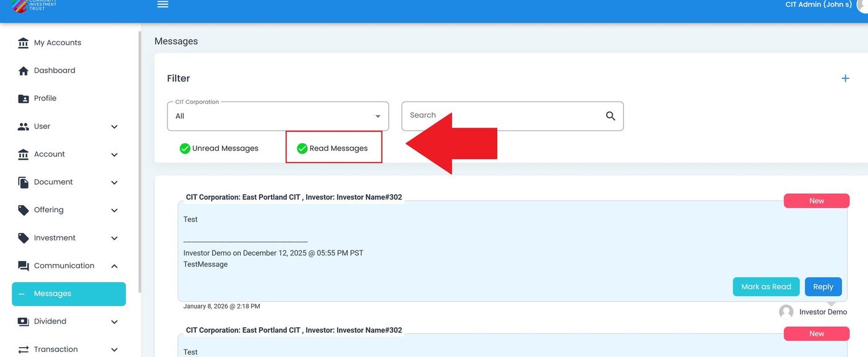Click the hamburger menu icon

(162, 4)
